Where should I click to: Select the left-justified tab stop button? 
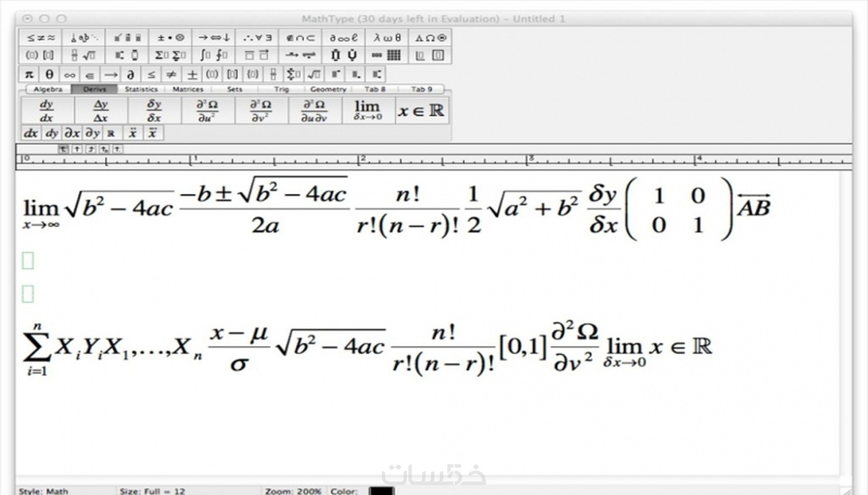(x=63, y=149)
